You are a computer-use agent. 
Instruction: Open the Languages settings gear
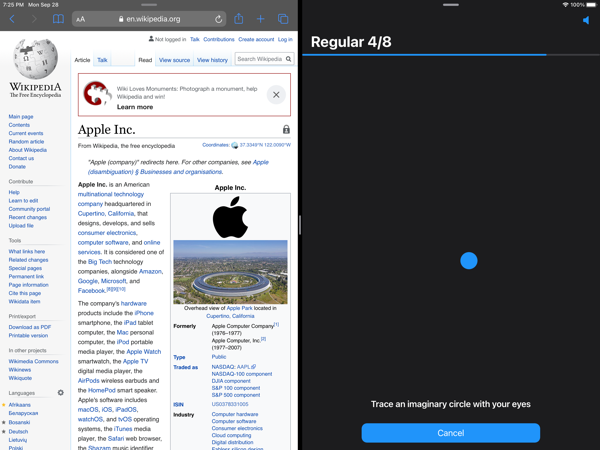point(60,393)
